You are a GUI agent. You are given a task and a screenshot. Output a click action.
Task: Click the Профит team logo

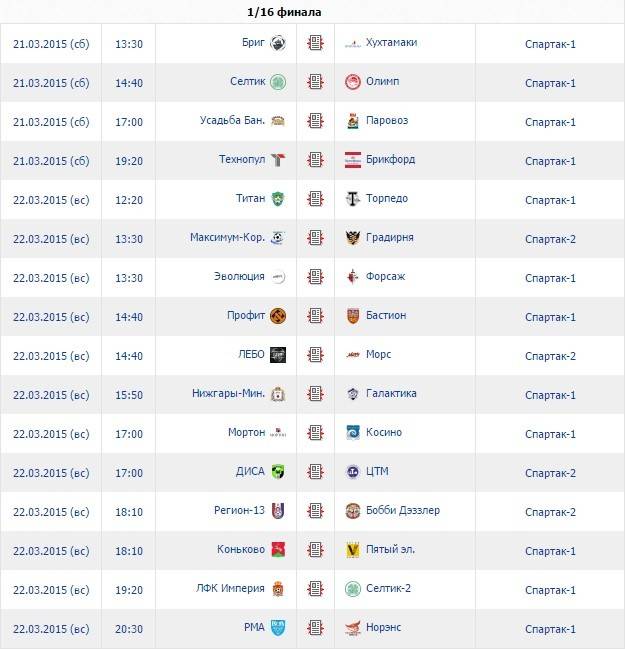[x=278, y=316]
